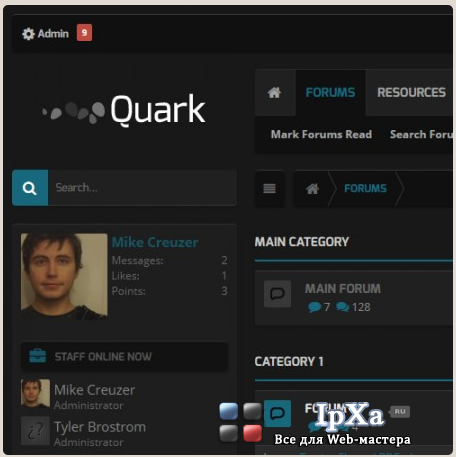Click Tyler Brostrom in staff online list
This screenshot has width=456, height=457.
pos(100,427)
